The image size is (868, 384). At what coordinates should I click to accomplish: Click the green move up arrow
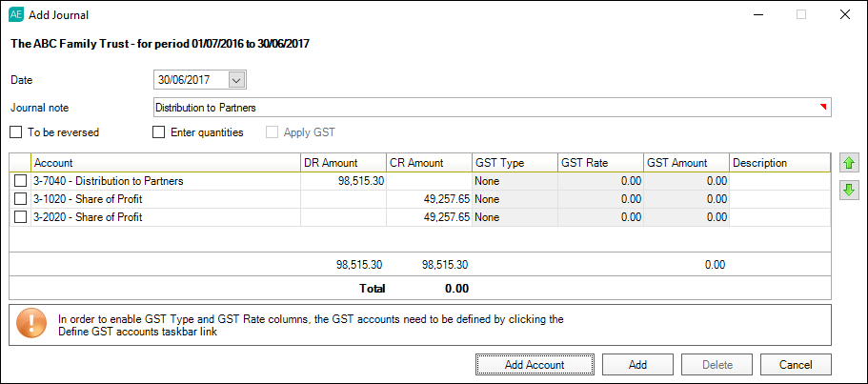848,164
